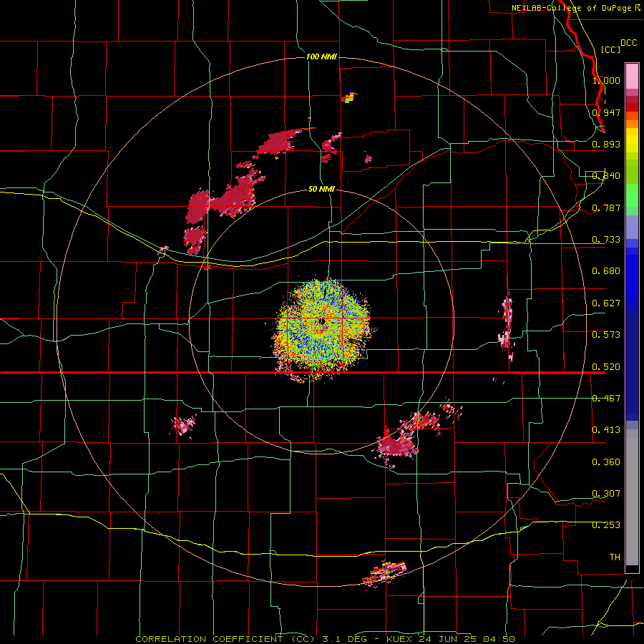Click the DCC label above the color scale
The image size is (644, 644).
(628, 43)
